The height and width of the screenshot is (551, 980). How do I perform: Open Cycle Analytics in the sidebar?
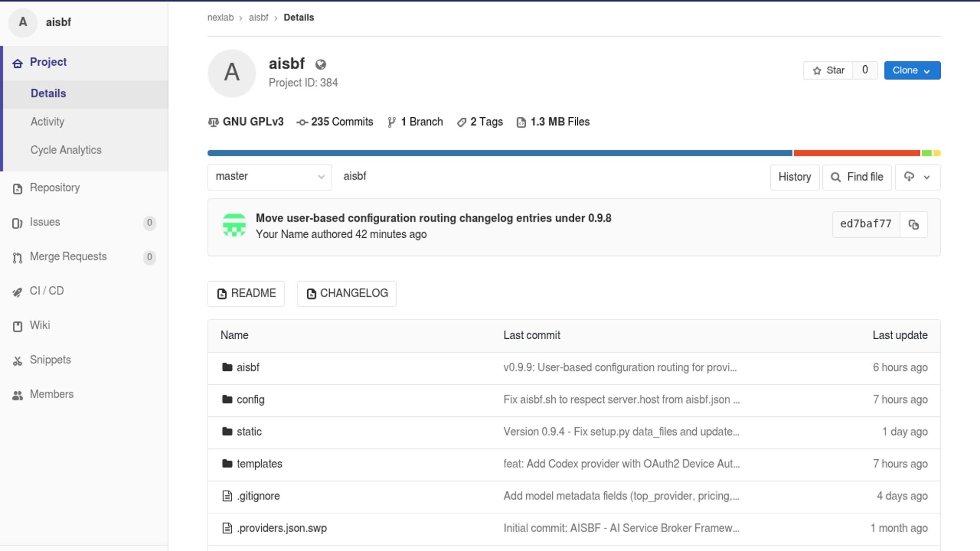pos(66,150)
